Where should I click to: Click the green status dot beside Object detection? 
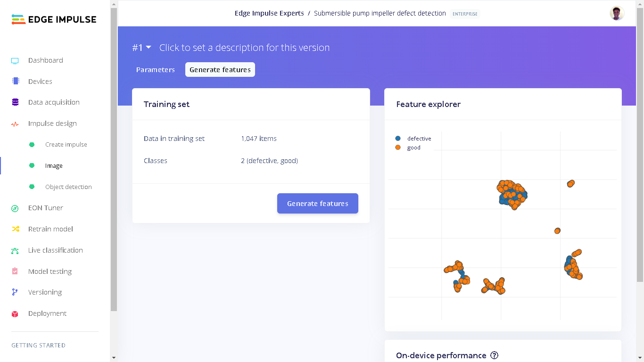click(32, 187)
